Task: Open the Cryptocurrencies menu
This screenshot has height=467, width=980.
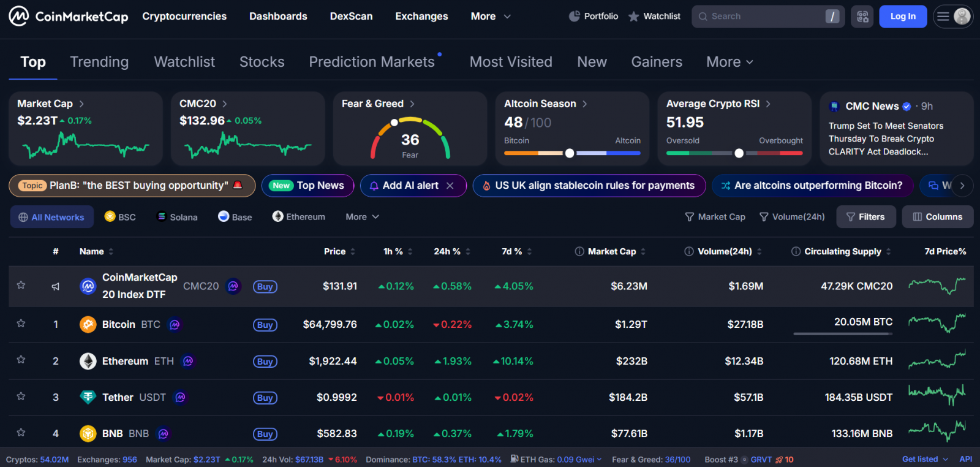Action: 184,17
